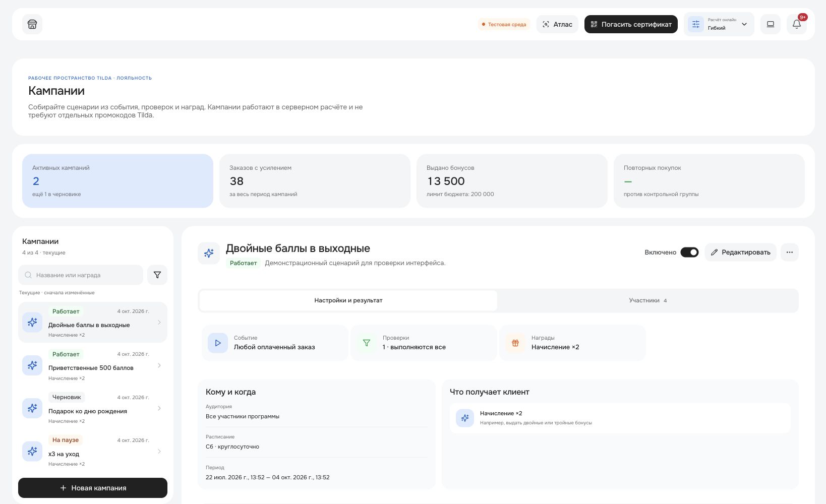Open notifications bell icon
826x504 pixels.
click(797, 24)
